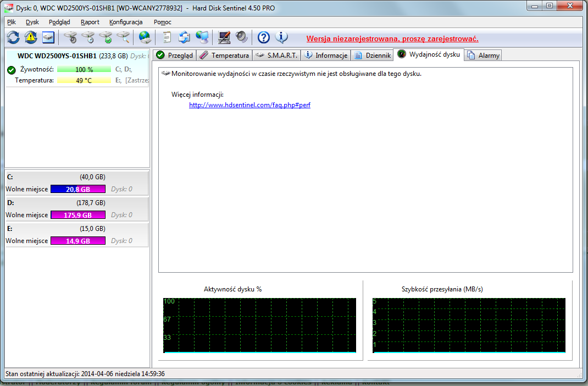The height and width of the screenshot is (386, 588).
Task: Click the 100 % health bar
Action: coord(84,69)
